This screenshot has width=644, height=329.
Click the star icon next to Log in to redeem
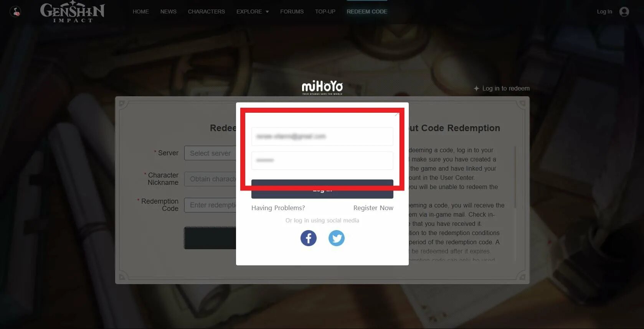[x=476, y=89]
